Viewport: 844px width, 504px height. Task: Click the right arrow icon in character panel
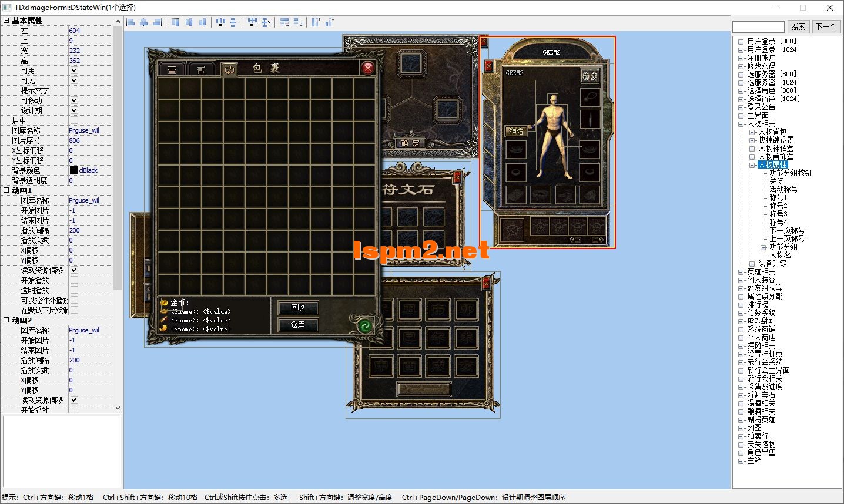tap(597, 240)
